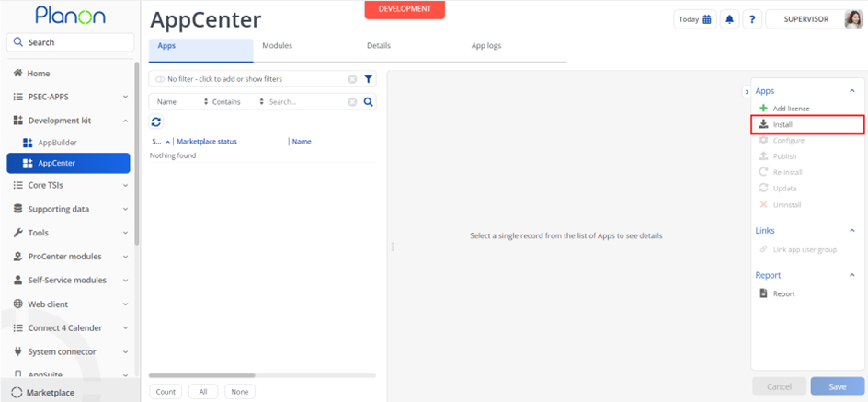The image size is (868, 402).
Task: Click the greyed-out Uninstall action
Action: 780,205
